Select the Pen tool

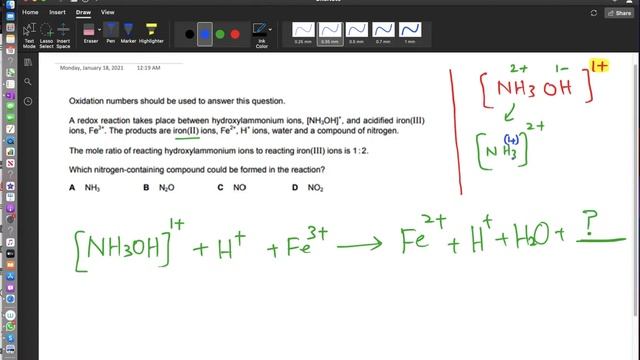click(111, 33)
